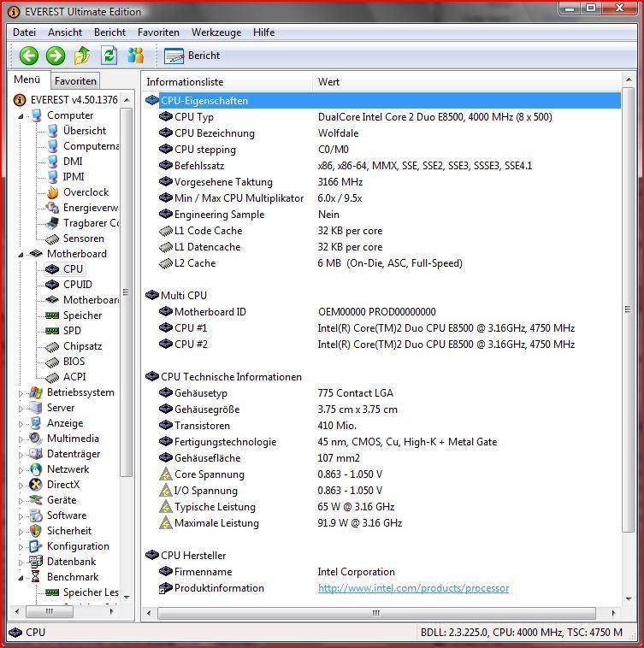This screenshot has height=648, width=644.
Task: Select CPU item in the tree
Action: coord(74,269)
